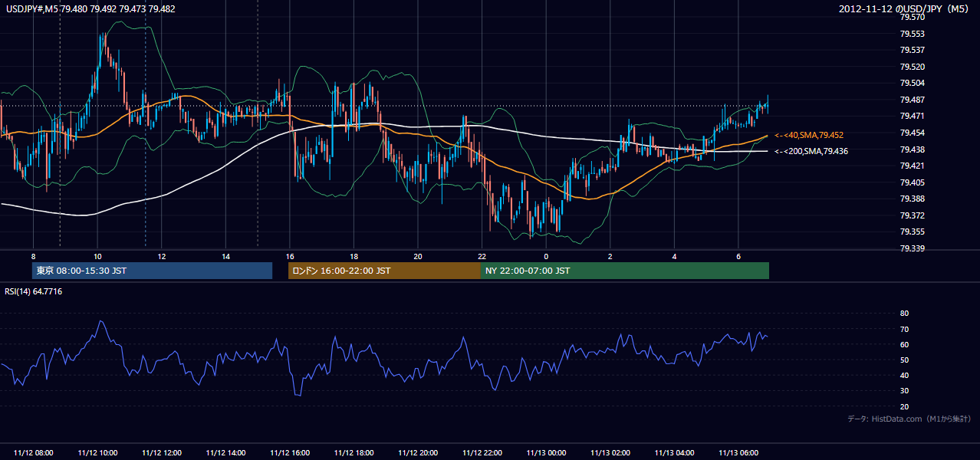The width and height of the screenshot is (980, 460).
Task: Click the RSI scale value 30
Action: tap(904, 391)
